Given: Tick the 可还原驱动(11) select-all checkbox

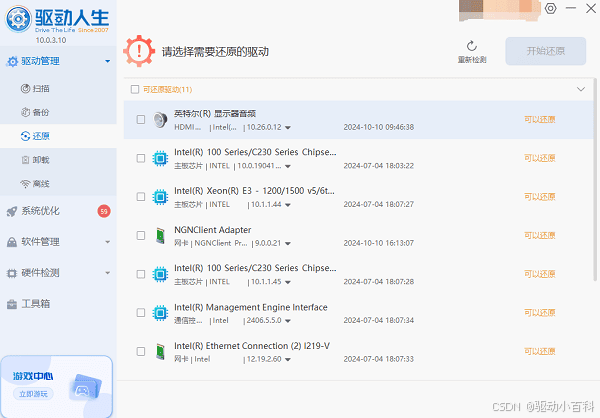Looking at the screenshot, I should click(135, 90).
